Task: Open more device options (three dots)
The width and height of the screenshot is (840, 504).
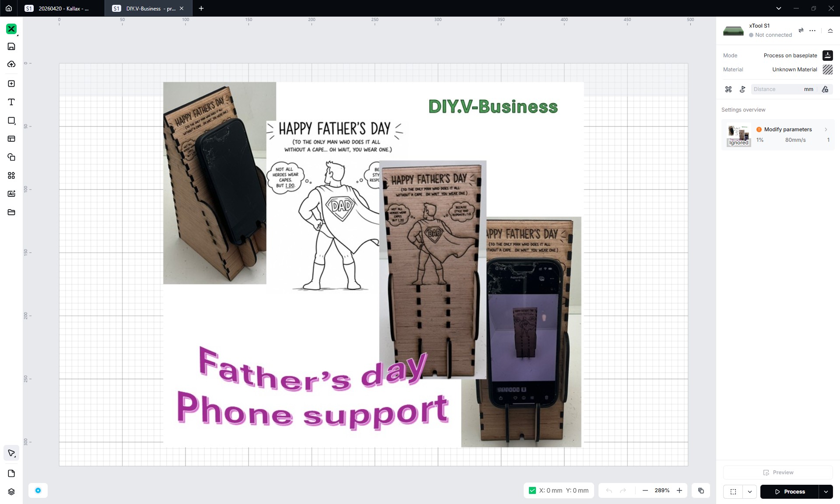Action: click(812, 30)
